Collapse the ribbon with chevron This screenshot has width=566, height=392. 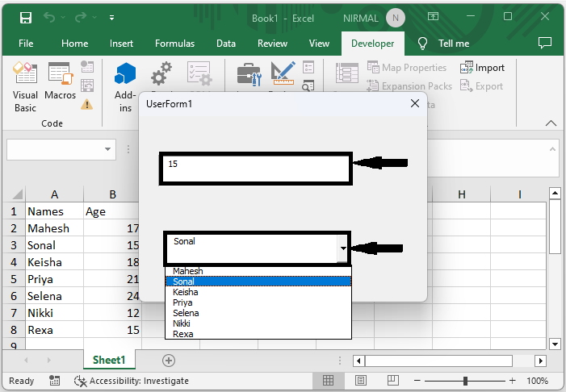pos(551,123)
